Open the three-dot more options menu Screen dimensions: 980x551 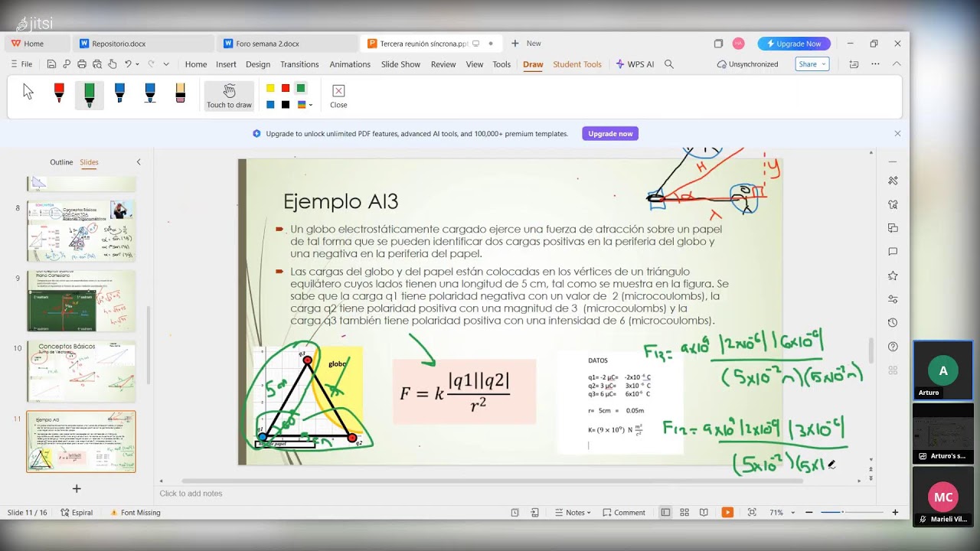tap(875, 64)
